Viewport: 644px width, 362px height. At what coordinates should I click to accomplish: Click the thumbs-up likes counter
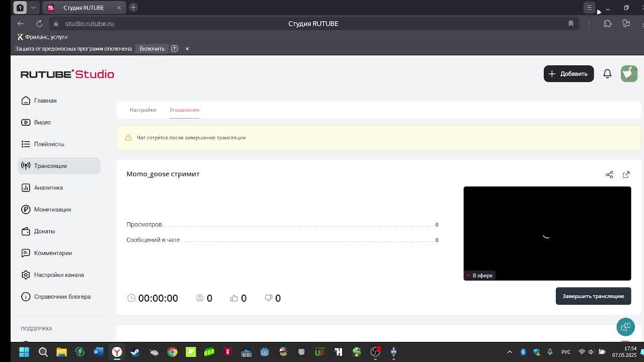tap(238, 298)
